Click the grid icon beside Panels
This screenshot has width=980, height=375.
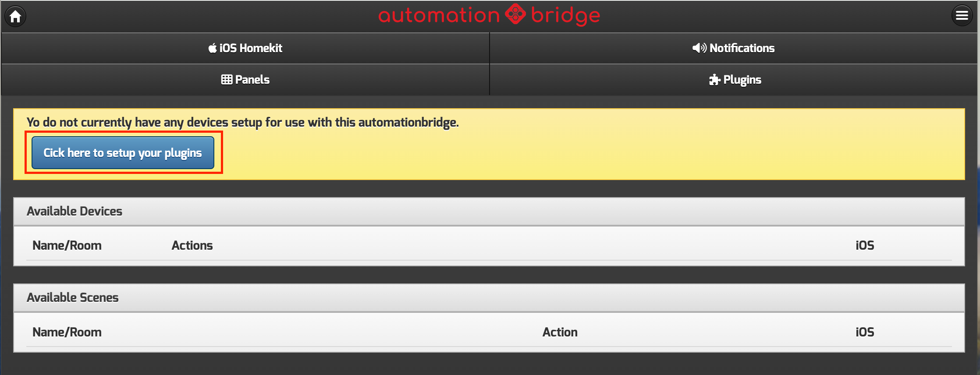[x=227, y=80]
